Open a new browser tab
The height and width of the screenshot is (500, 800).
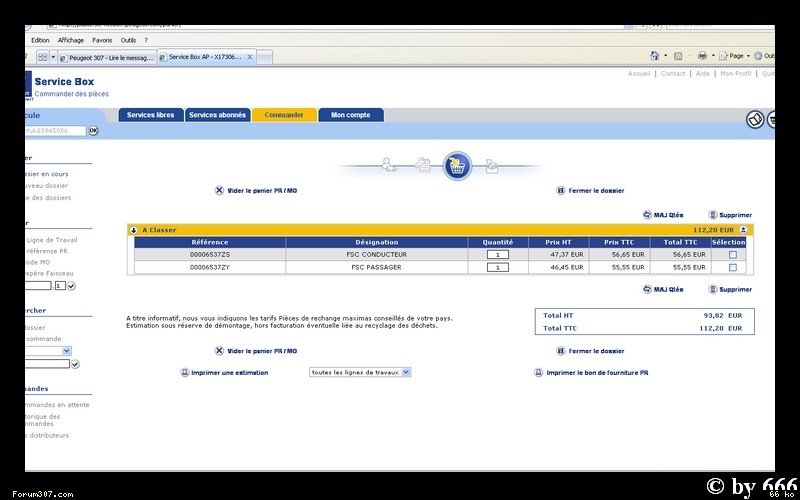(x=264, y=57)
